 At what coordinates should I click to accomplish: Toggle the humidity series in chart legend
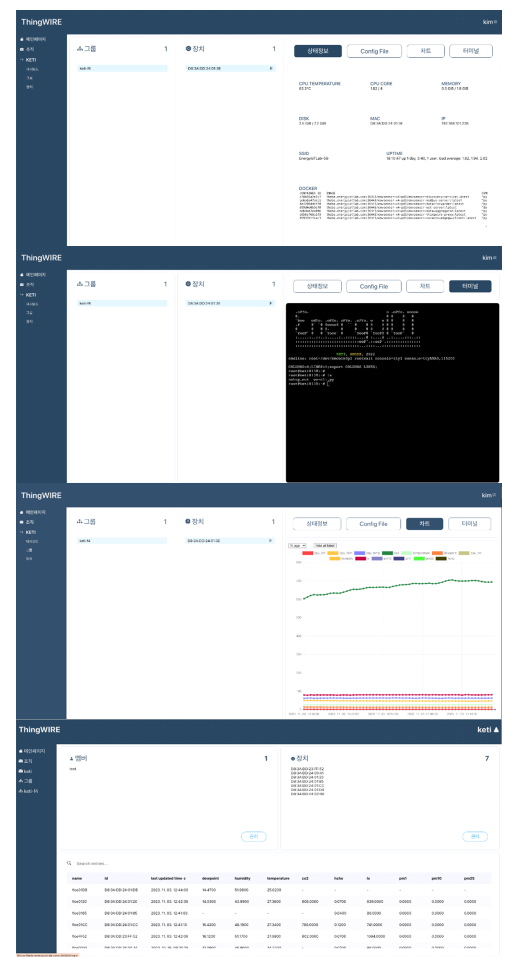pos(341,558)
